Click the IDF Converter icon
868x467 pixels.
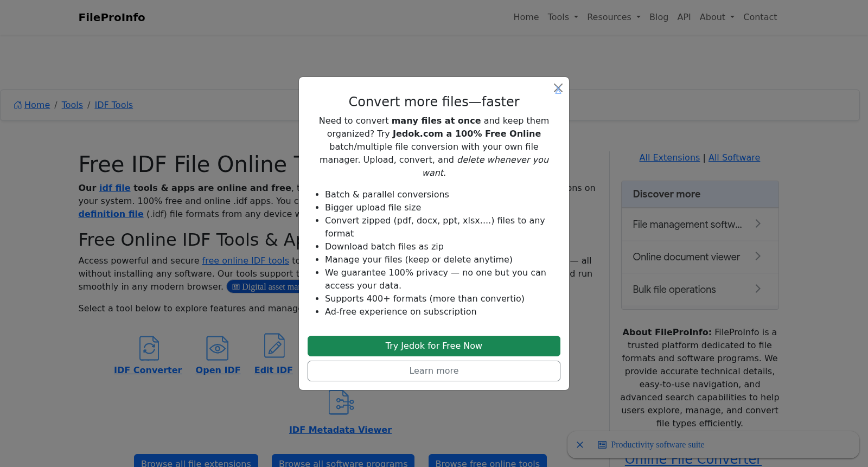149,348
